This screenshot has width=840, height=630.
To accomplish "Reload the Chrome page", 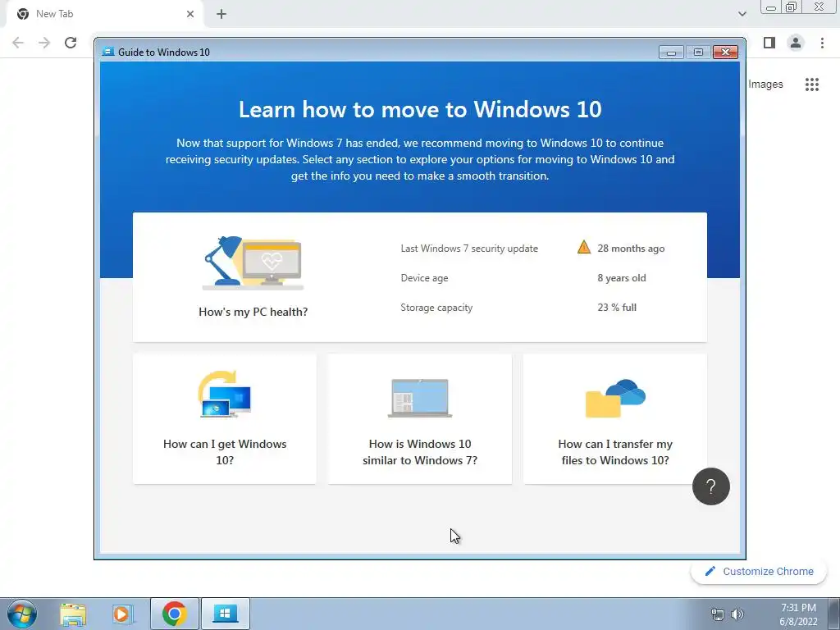I will 71,43.
